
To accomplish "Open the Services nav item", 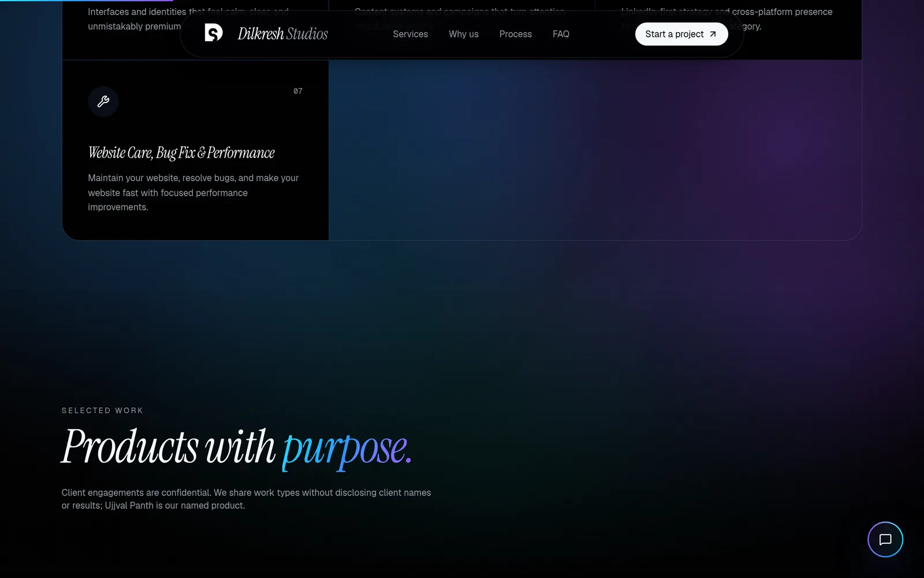I will click(410, 34).
